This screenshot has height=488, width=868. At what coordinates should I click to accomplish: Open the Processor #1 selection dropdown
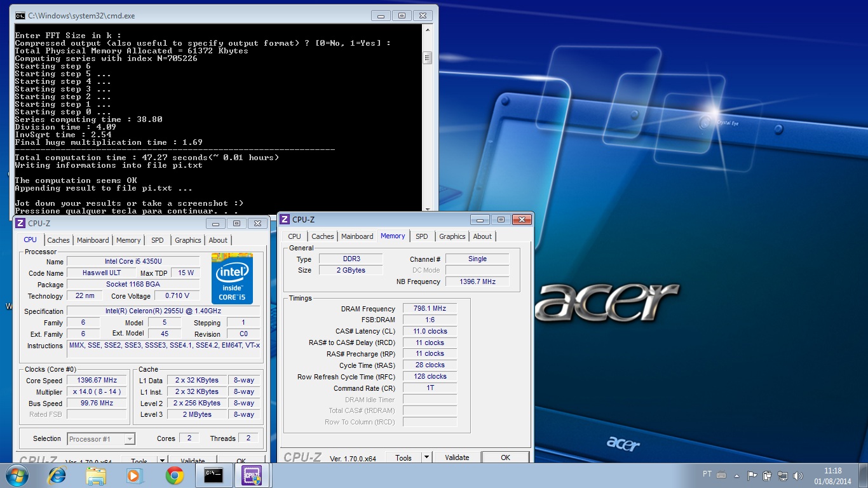tap(101, 438)
